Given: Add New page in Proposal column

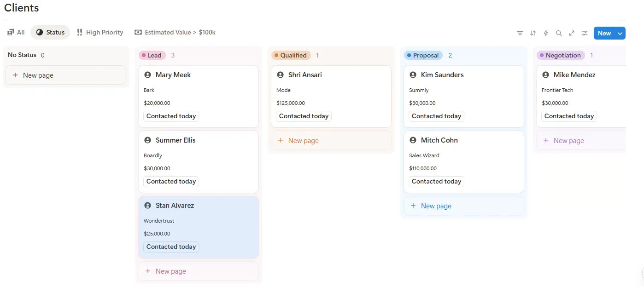Looking at the screenshot, I should [464, 206].
